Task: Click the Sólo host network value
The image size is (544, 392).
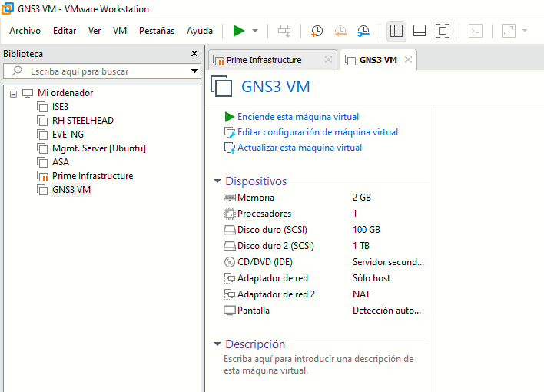Action: [x=371, y=278]
